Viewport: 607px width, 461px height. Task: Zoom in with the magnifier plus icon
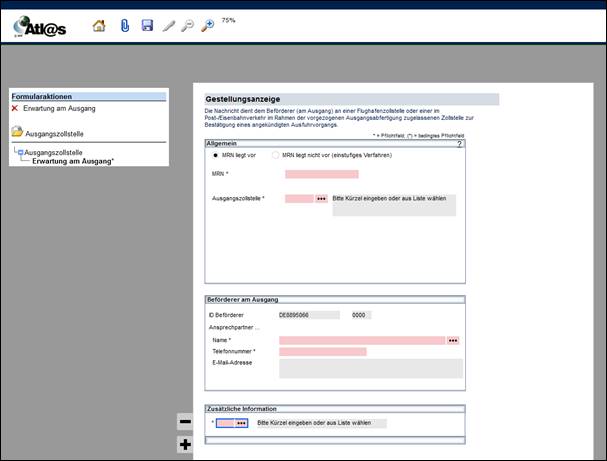pyautogui.click(x=208, y=26)
